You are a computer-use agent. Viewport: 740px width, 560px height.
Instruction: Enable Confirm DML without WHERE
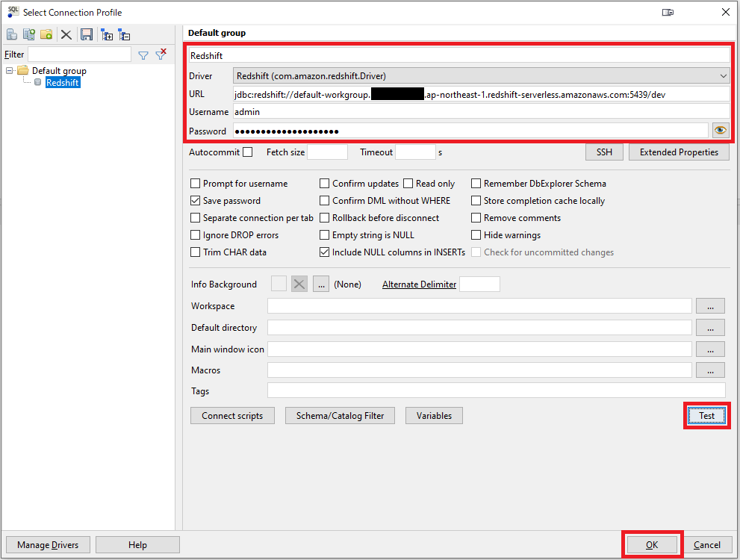324,201
